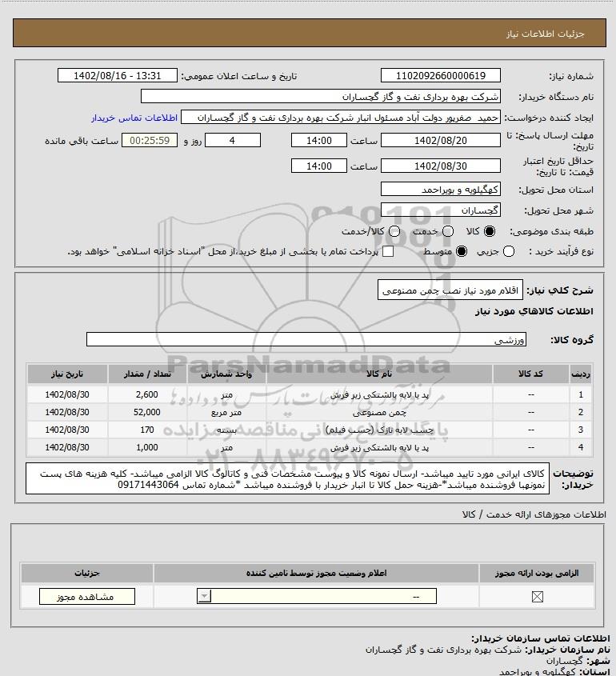The image size is (616, 676).
Task: Click the بسته unit cell
Action: 226,430
